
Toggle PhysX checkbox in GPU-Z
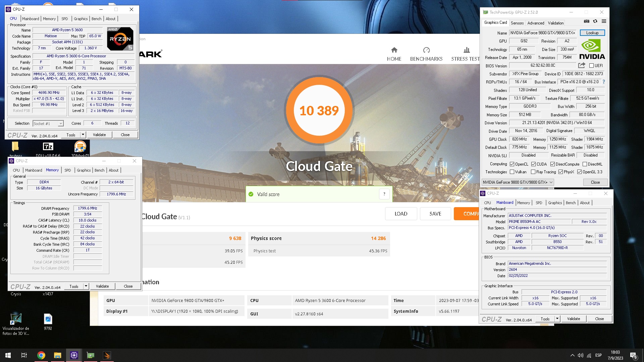click(x=560, y=172)
